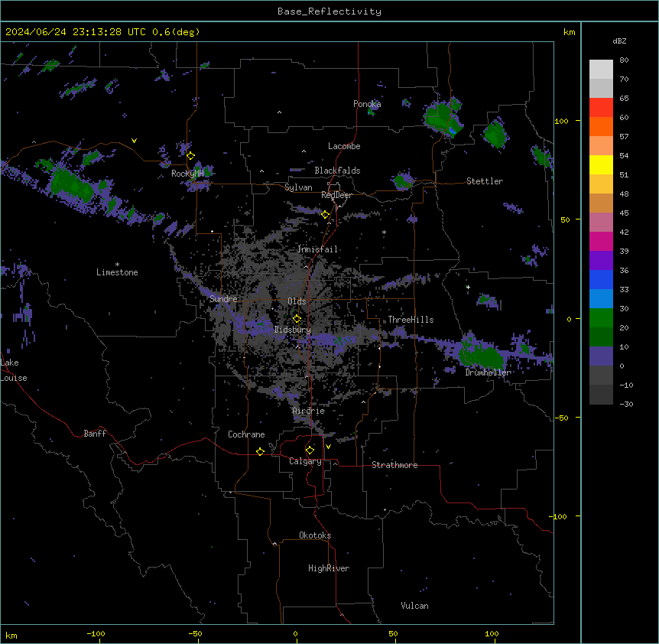Click the Okotoks town label
The image size is (659, 644).
click(315, 535)
